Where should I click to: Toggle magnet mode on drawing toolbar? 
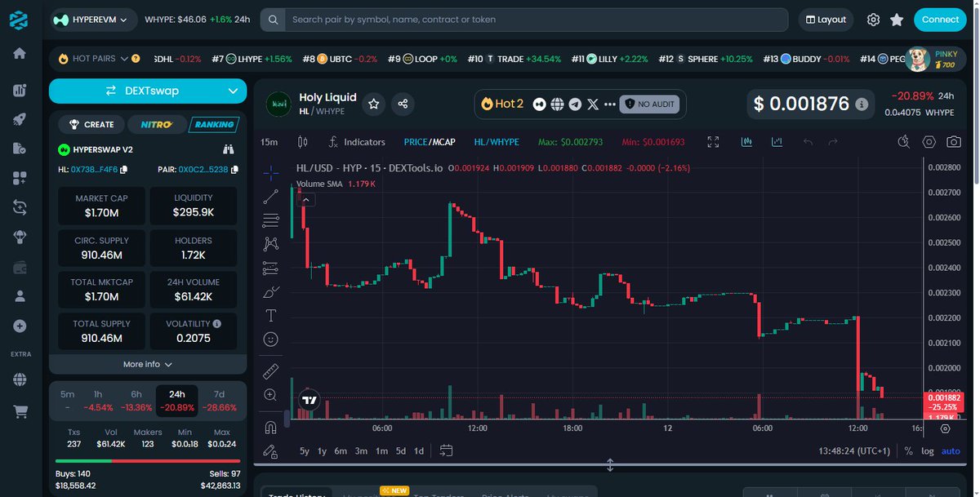pos(271,427)
